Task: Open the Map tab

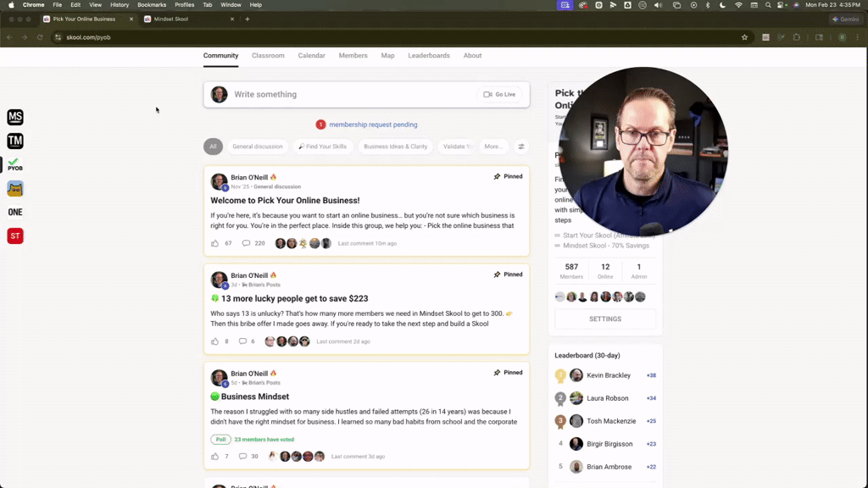Action: click(387, 55)
